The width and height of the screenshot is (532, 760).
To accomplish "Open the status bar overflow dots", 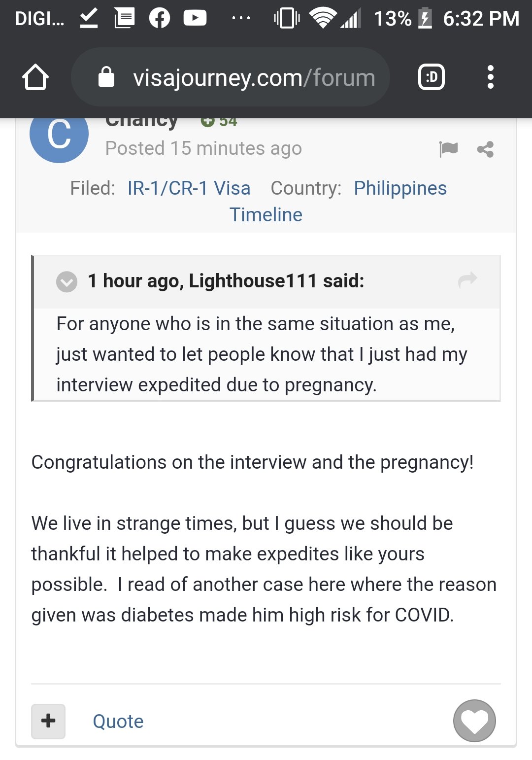I will tap(241, 18).
